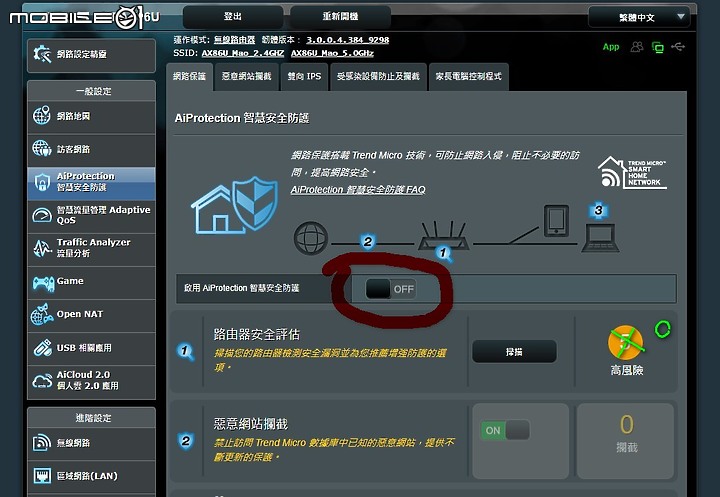Click the user accounts icon in header
The image size is (720, 497).
[637, 47]
